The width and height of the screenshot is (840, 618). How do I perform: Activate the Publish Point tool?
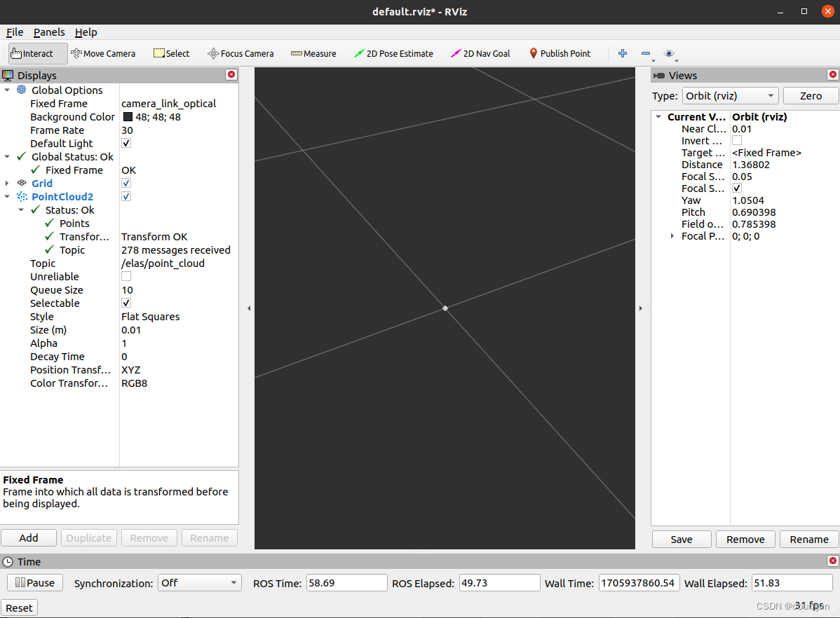[x=560, y=53]
